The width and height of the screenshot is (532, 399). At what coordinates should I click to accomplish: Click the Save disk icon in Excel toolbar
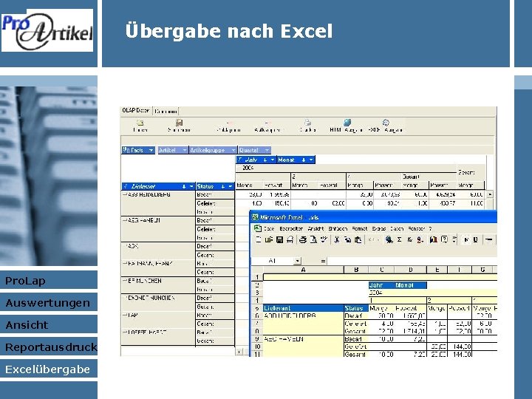pyautogui.click(x=279, y=240)
